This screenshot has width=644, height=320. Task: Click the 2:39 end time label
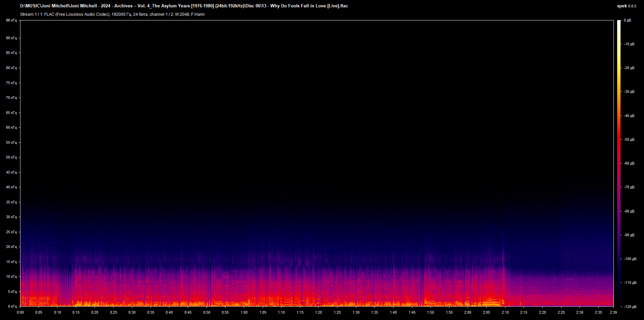pyautogui.click(x=613, y=312)
